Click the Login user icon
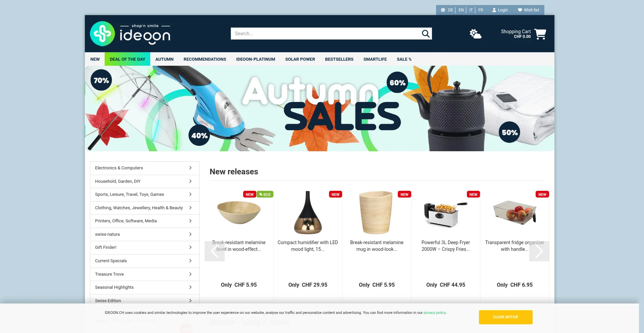 pos(494,10)
